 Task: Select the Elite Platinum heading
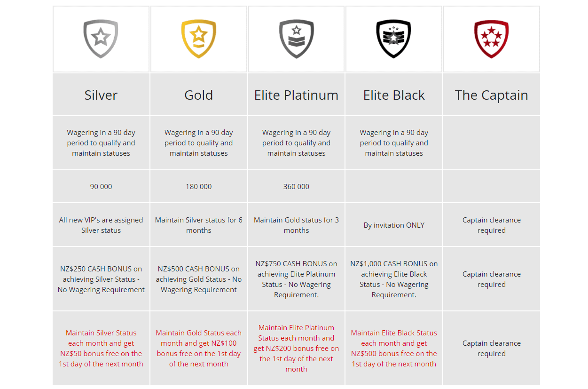[x=296, y=95]
